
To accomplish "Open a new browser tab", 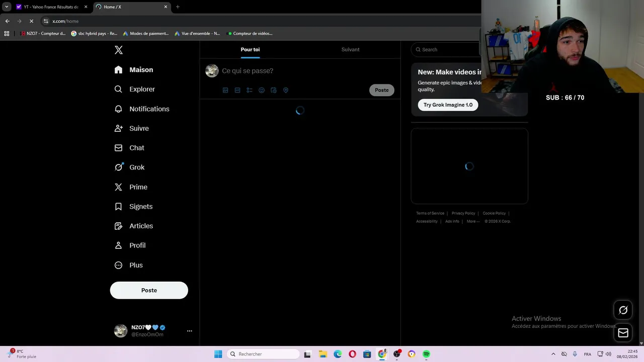I will (x=178, y=7).
